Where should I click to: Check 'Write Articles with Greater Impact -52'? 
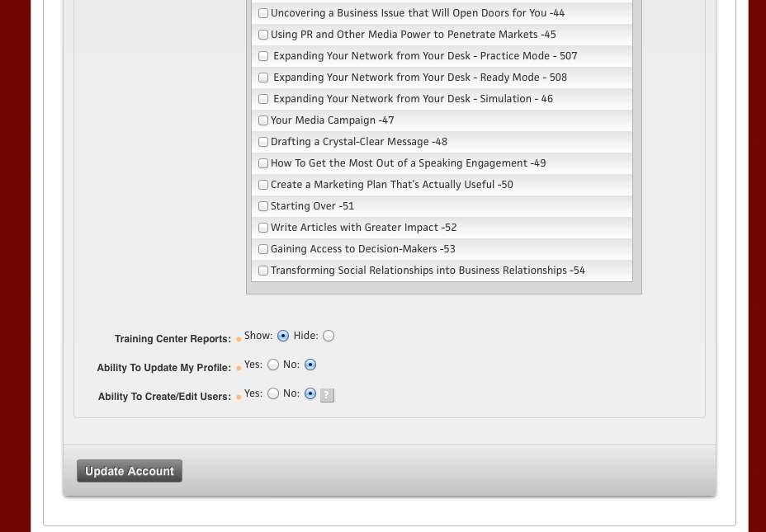pyautogui.click(x=263, y=228)
